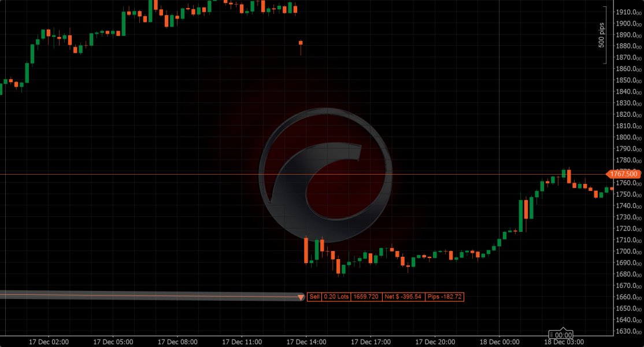Click the 1840.00 price axis label
Viewport: 644px width, 347px height.
[x=628, y=92]
